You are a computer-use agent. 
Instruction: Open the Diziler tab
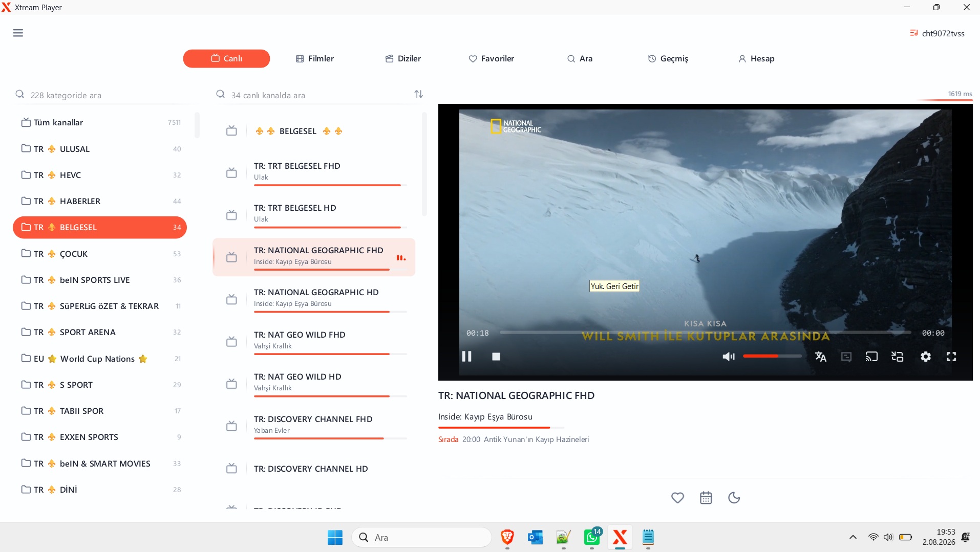(403, 59)
